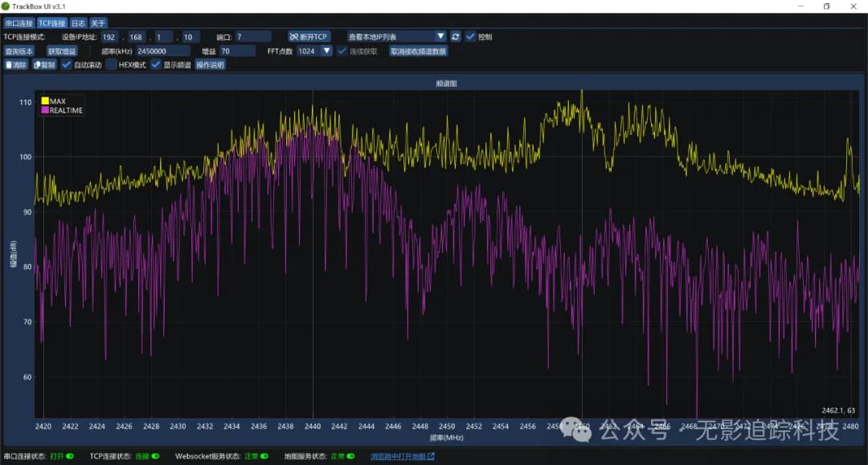
Task: Switch to the 串口连接 tab
Action: (x=18, y=23)
